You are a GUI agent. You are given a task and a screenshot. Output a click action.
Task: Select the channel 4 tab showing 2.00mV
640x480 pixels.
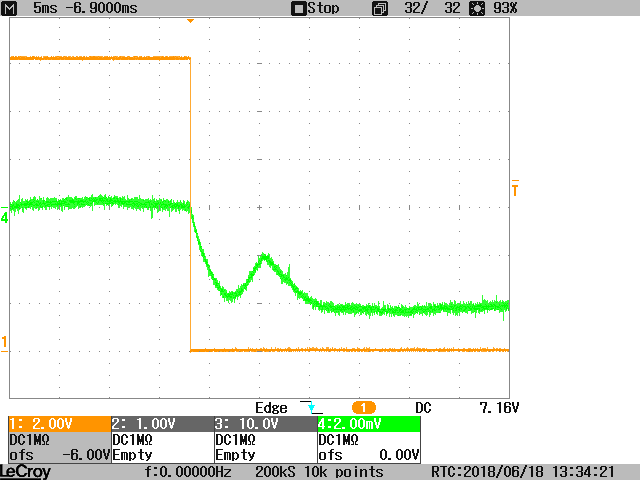(369, 424)
